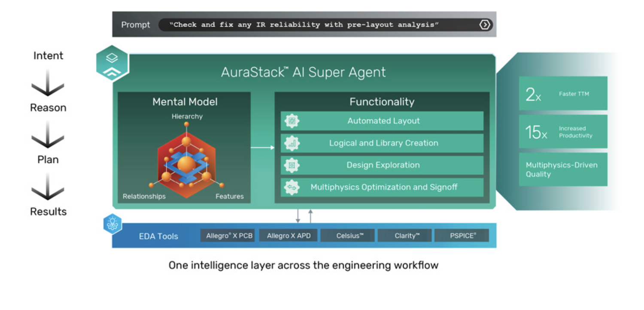
Task: Click the Mental Model hexagon graphic
Action: click(186, 165)
